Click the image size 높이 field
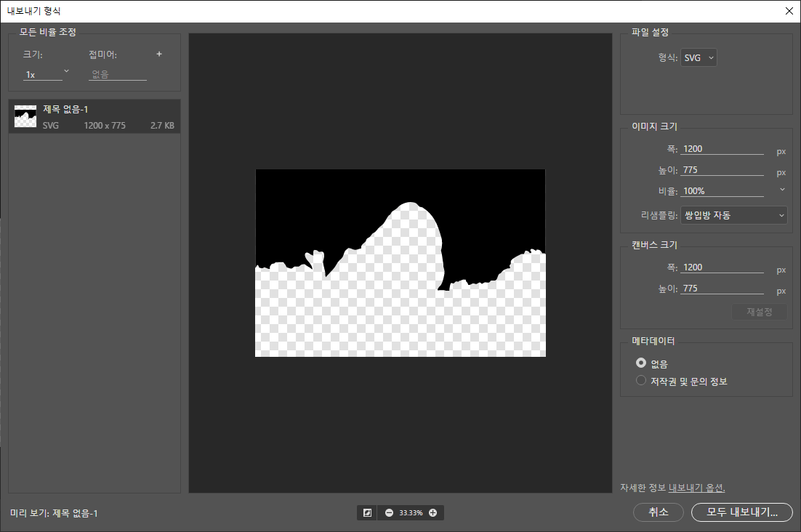Viewport: 801px width, 532px height. click(722, 170)
